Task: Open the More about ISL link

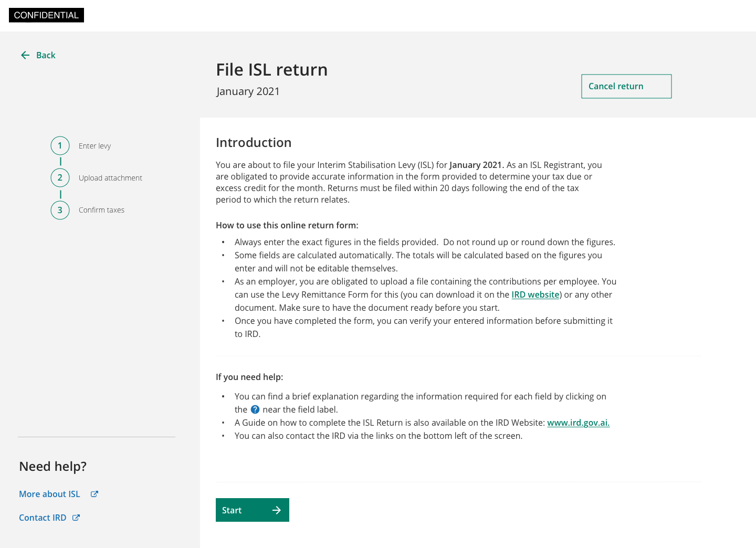Action: 49,494
